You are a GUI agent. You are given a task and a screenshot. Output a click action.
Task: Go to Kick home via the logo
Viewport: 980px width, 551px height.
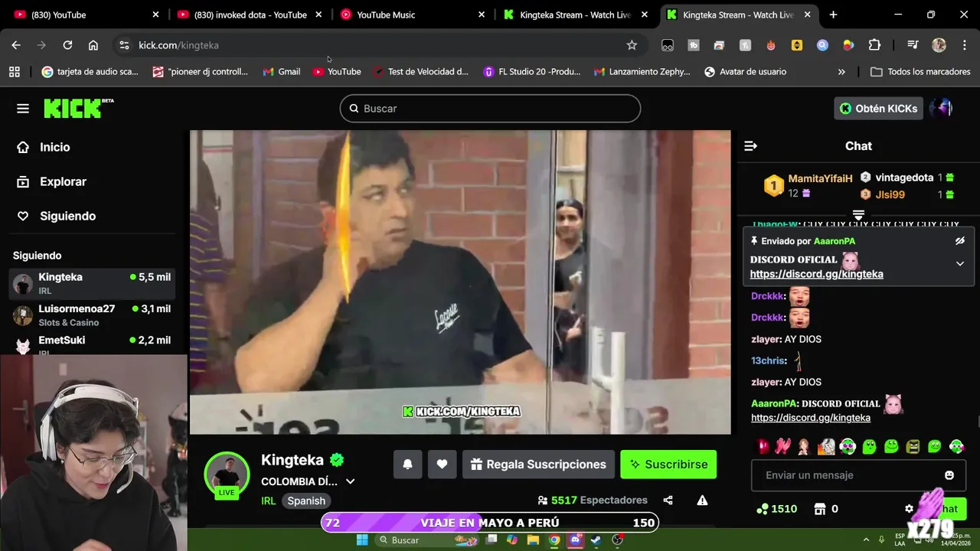(x=78, y=108)
